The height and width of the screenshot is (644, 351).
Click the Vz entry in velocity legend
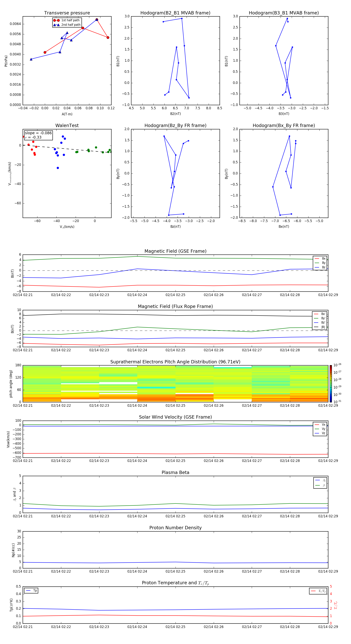(x=320, y=433)
